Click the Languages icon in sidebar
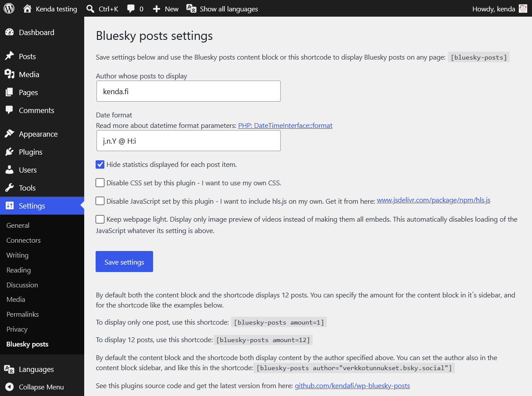 point(9,369)
